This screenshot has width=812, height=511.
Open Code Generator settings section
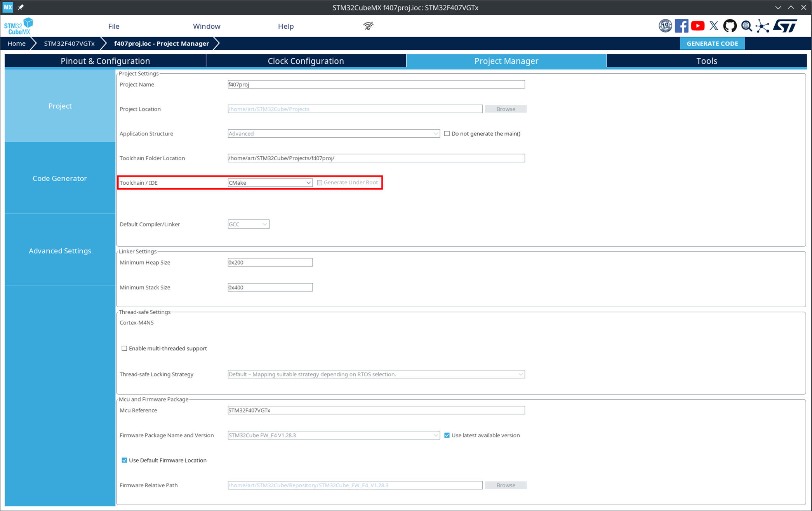pos(60,178)
